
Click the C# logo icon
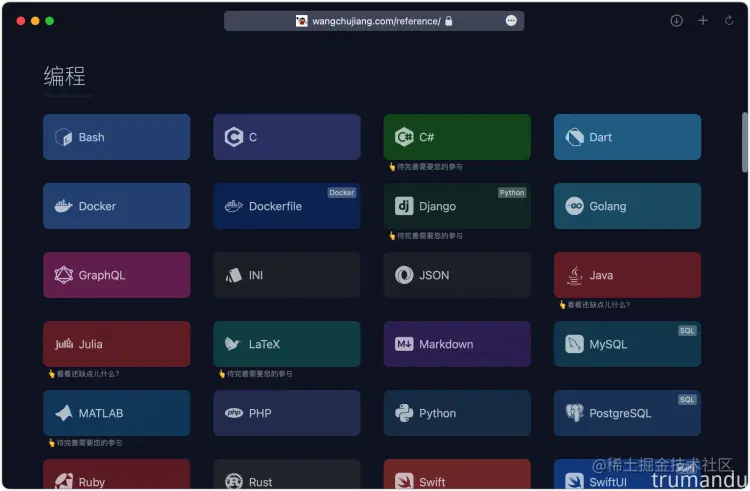pyautogui.click(x=404, y=137)
